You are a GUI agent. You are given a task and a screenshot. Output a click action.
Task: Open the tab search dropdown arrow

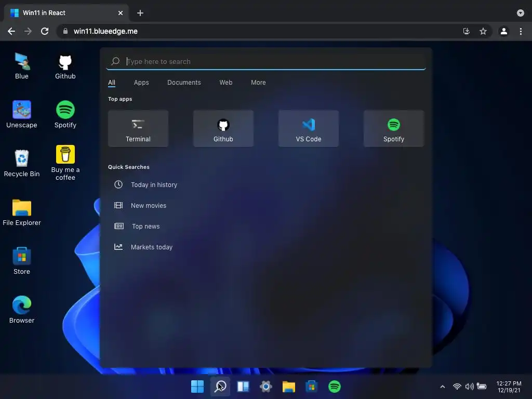click(521, 13)
